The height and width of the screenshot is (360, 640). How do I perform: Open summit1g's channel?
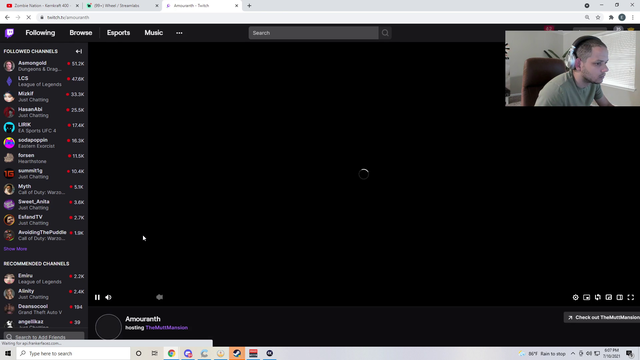click(44, 174)
